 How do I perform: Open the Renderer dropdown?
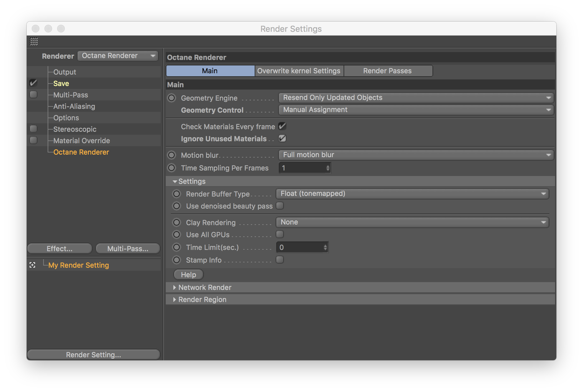tap(118, 56)
